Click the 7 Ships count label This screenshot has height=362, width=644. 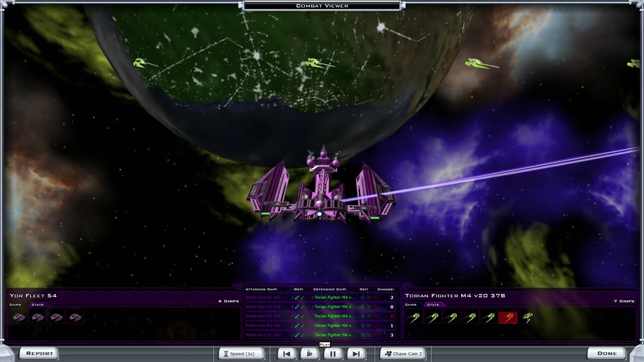click(624, 301)
